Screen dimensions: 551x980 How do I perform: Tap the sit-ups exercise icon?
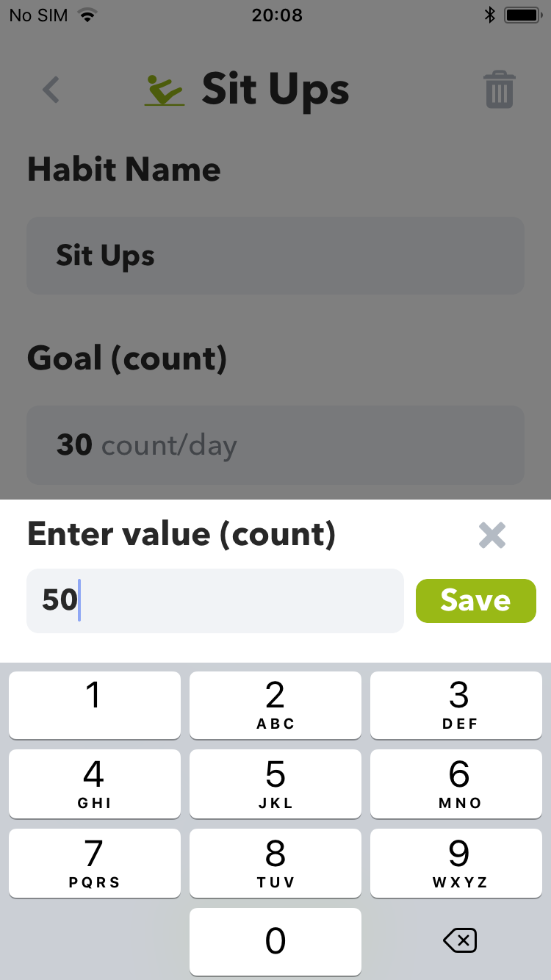165,90
